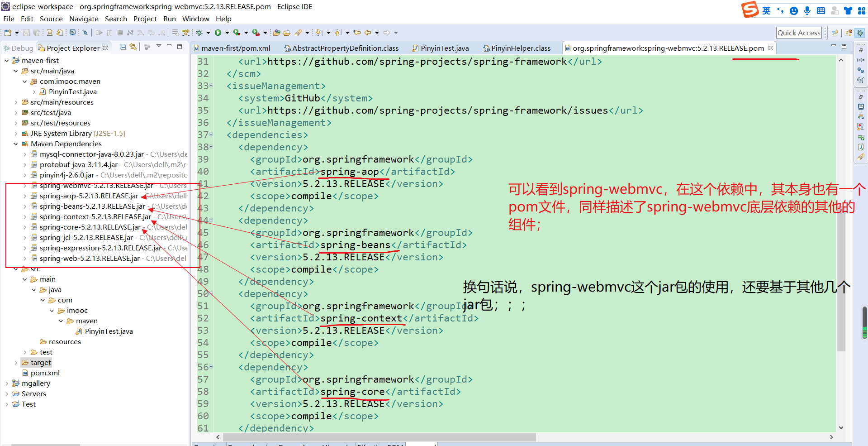Open the New wizard dropdown arrow

tap(17, 33)
